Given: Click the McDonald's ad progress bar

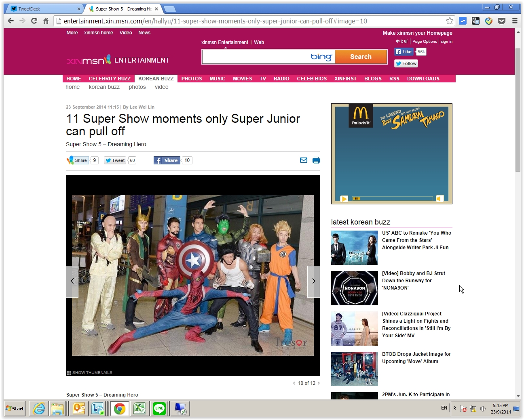Looking at the screenshot, I should click(393, 198).
